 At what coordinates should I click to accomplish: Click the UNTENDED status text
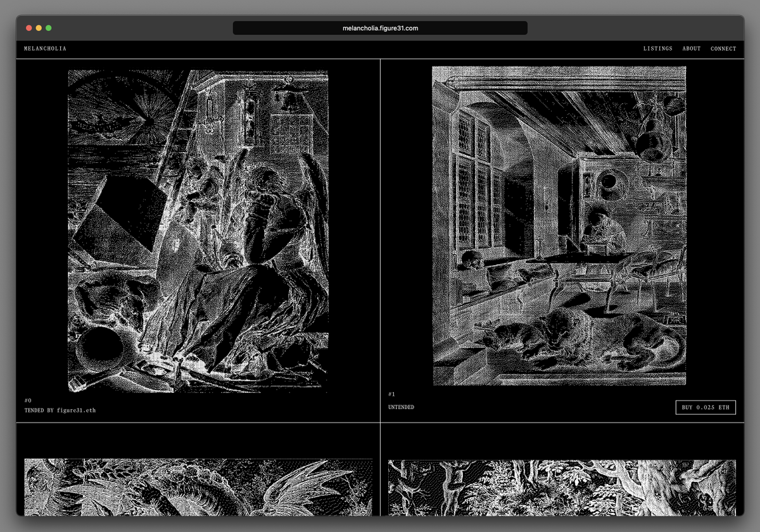coord(401,407)
